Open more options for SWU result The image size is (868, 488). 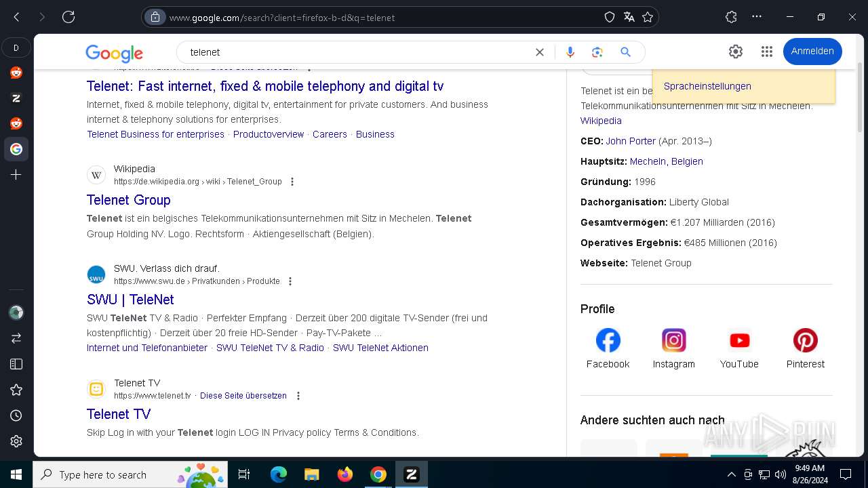[290, 281]
